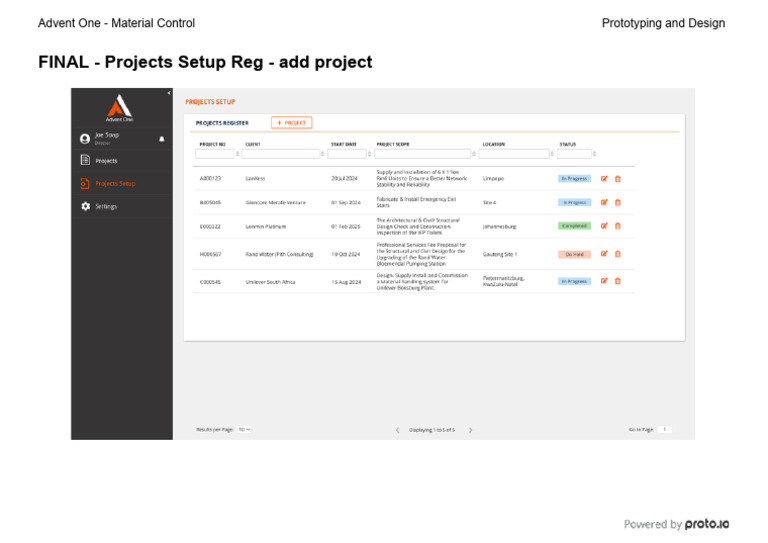Viewport: 768px width, 543px height.
Task: Select the Projects Register tab
Action: point(222,123)
